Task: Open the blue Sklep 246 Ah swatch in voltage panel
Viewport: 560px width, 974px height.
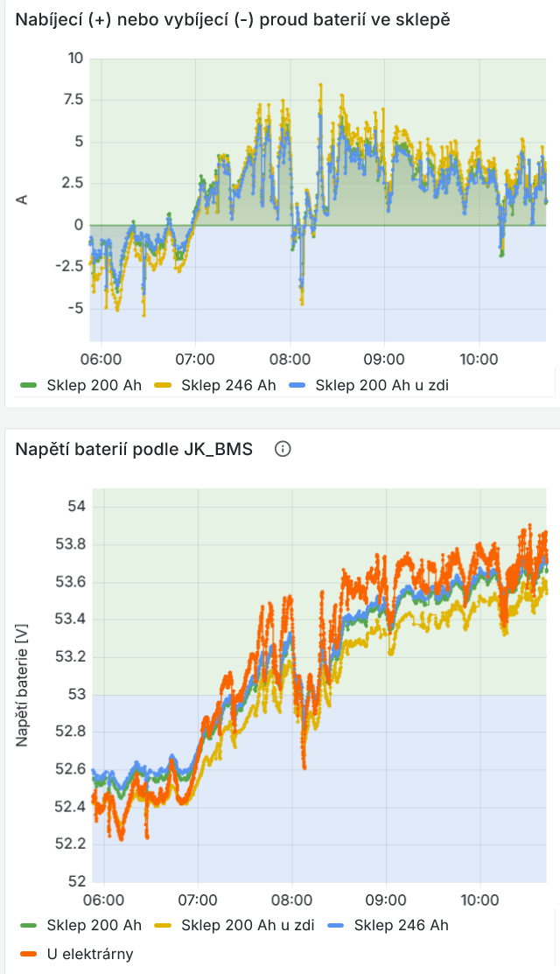Action: (x=335, y=925)
